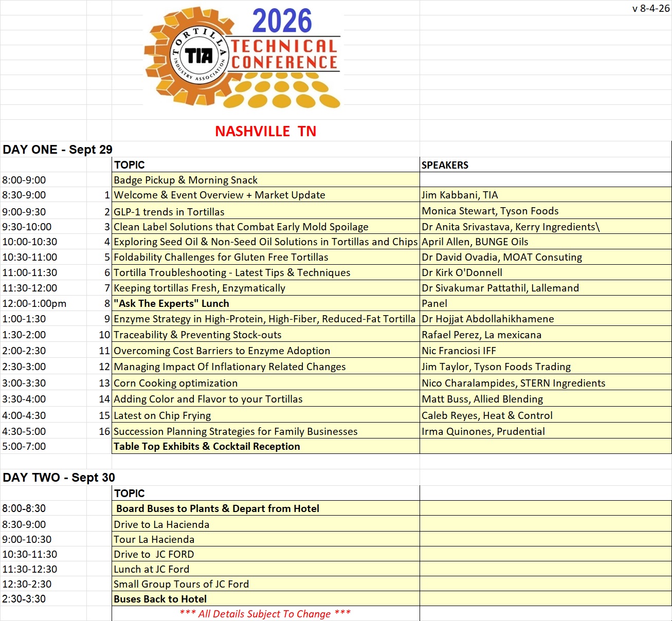Select Traceability & Preventing Stock-outs topic

tap(266, 335)
